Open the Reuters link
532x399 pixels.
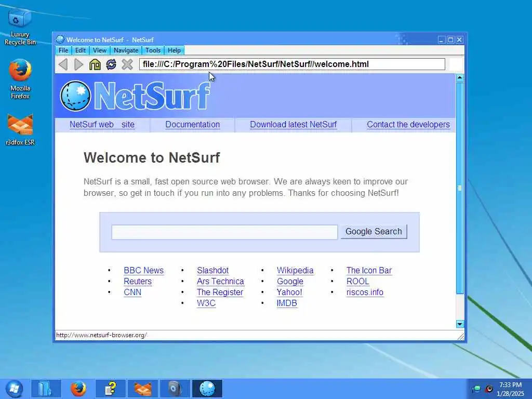137,281
